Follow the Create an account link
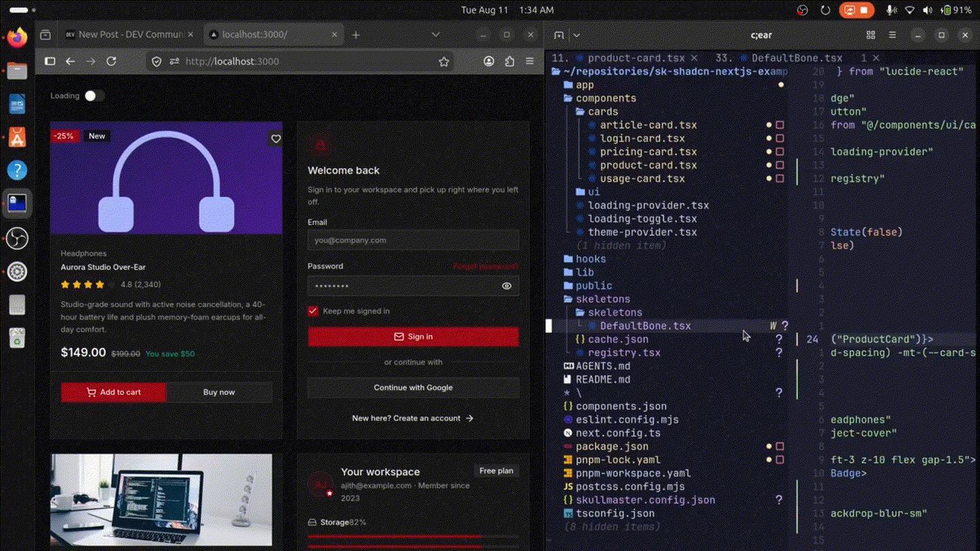Screen dimensions: 980x551 click(413, 418)
